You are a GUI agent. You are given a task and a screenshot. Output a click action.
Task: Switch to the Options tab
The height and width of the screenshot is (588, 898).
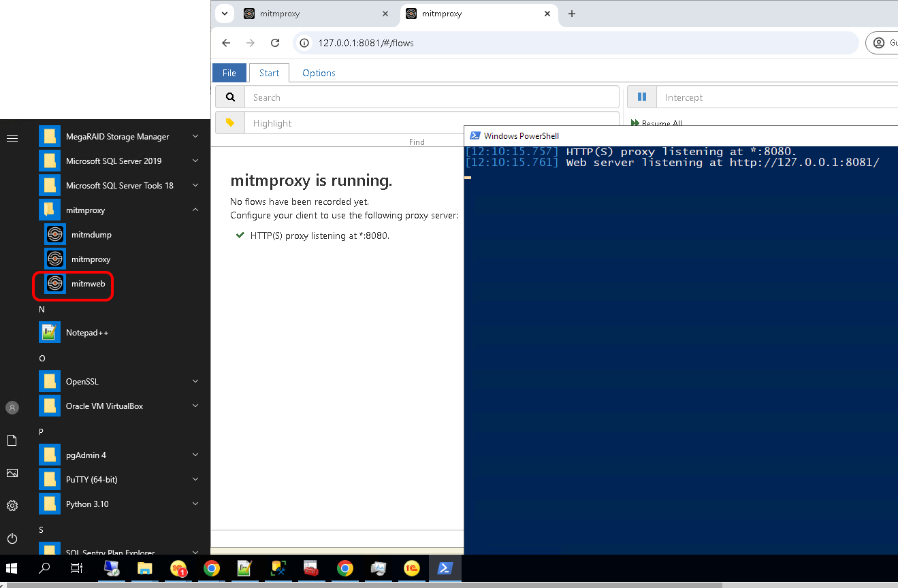(x=319, y=73)
